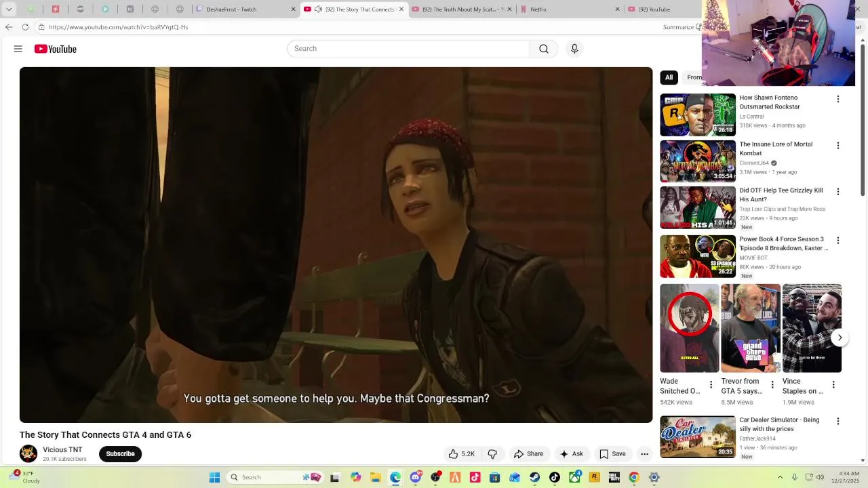
Task: Select the All filter chip
Action: pyautogui.click(x=669, y=77)
